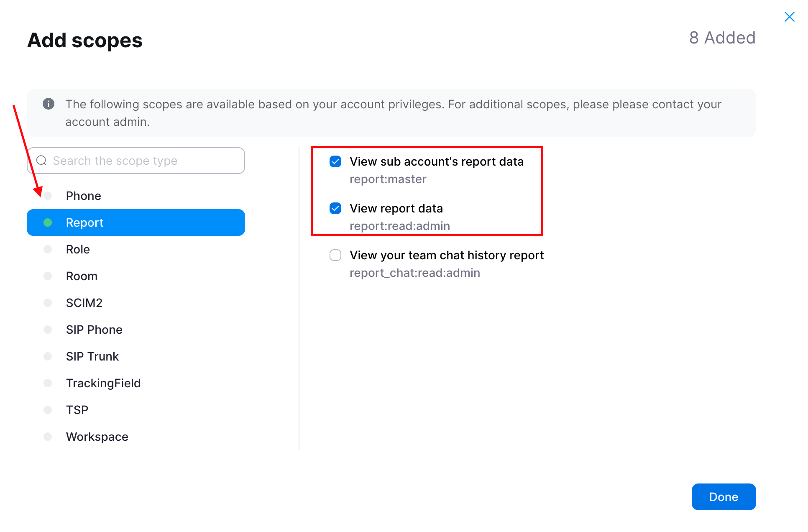Viewport: 808px width, 532px height.
Task: Open the TSP scope category
Action: click(x=136, y=410)
